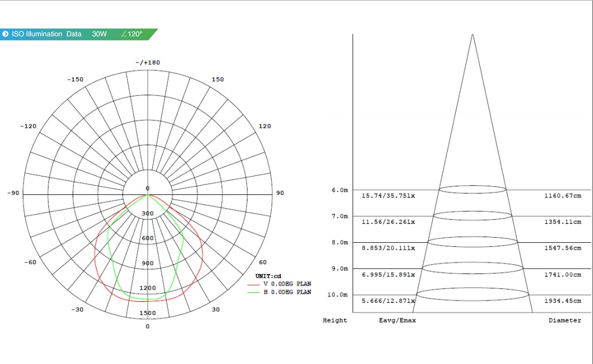The image size is (593, 364).
Task: Click the '-/+180' label atop the polar chart
Action: [x=148, y=62]
